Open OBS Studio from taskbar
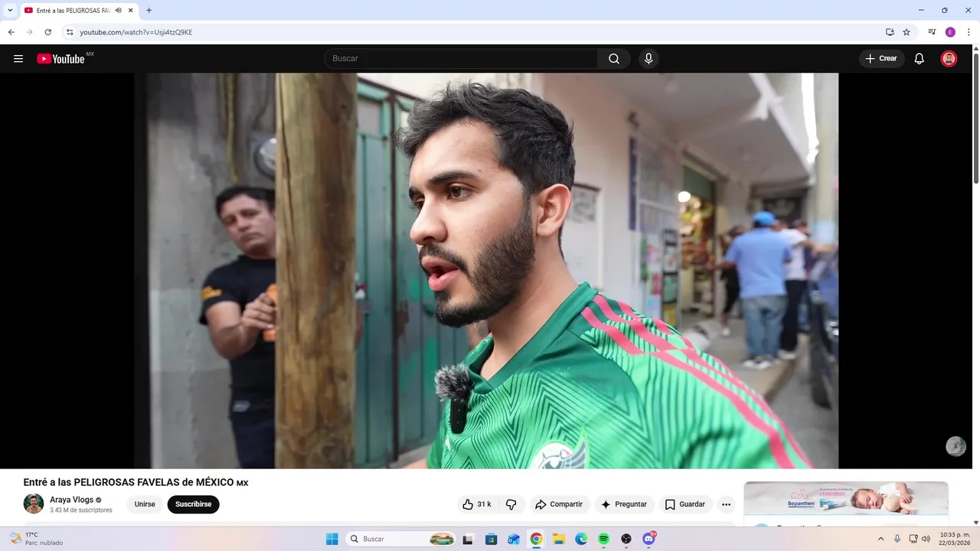This screenshot has width=980, height=551. (626, 539)
